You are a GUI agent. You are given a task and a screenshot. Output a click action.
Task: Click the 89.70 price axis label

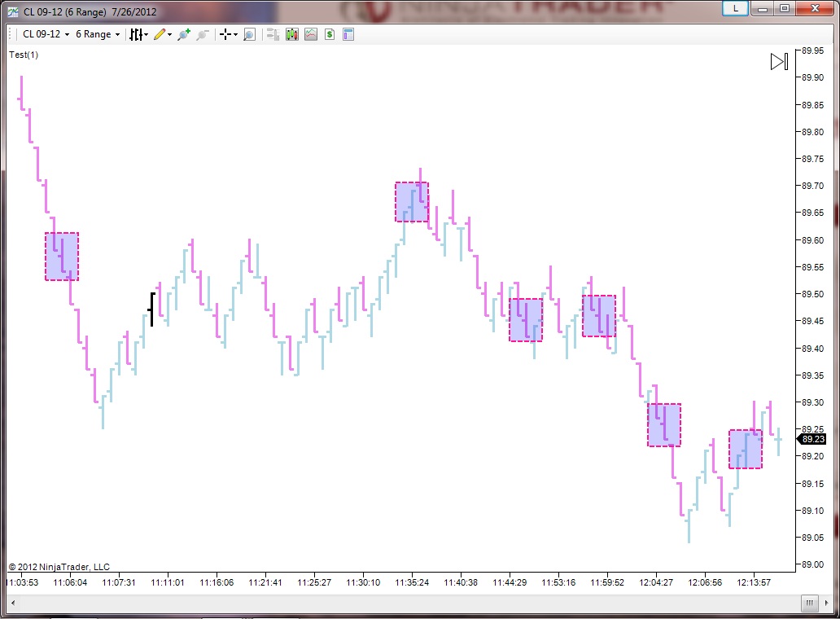pos(812,186)
